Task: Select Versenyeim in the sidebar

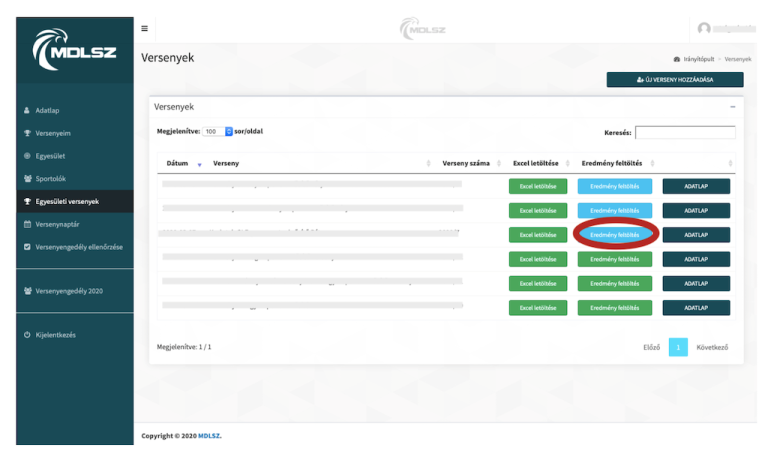Action: [x=53, y=133]
